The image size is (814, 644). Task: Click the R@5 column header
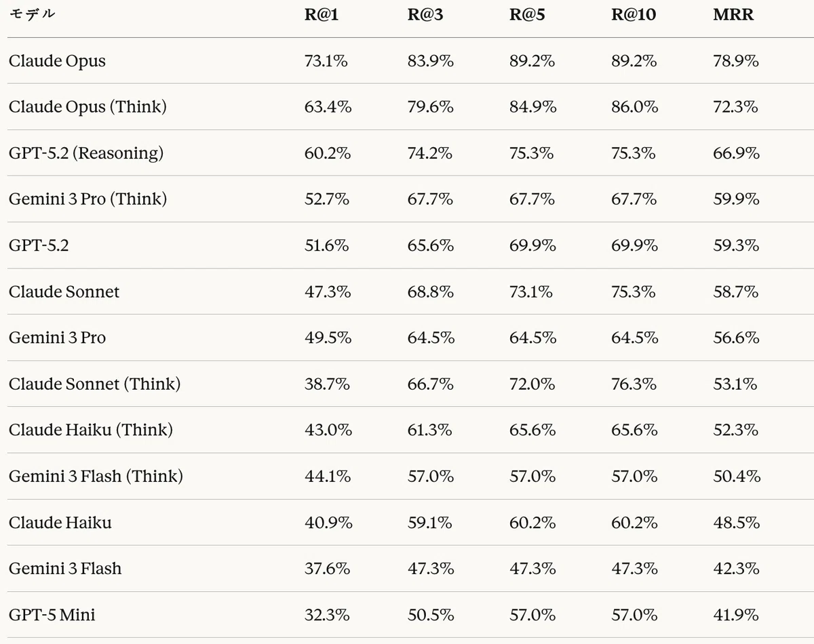pos(527,14)
